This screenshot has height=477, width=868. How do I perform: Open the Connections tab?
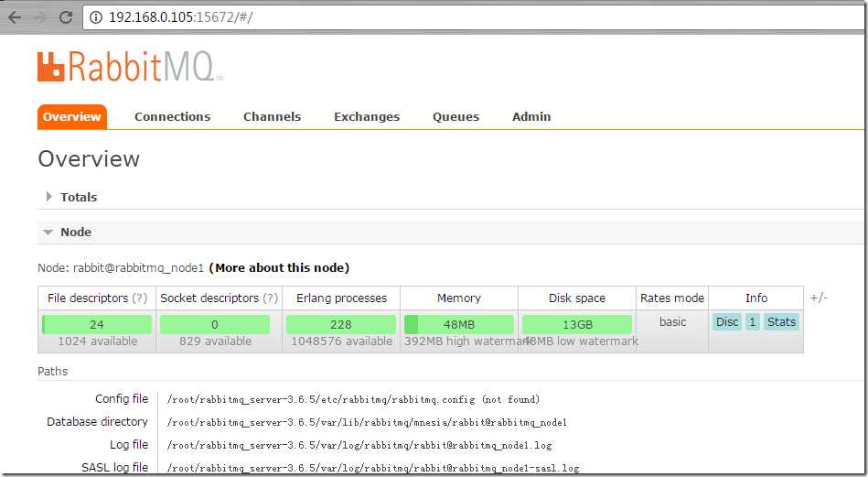pyautogui.click(x=172, y=117)
